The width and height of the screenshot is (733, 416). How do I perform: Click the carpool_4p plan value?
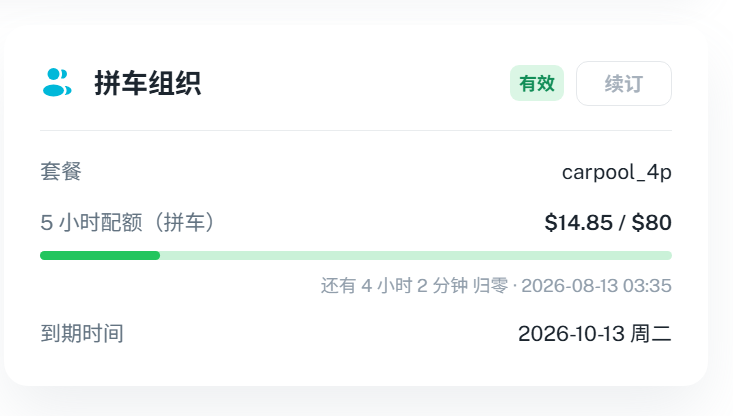coord(617,172)
